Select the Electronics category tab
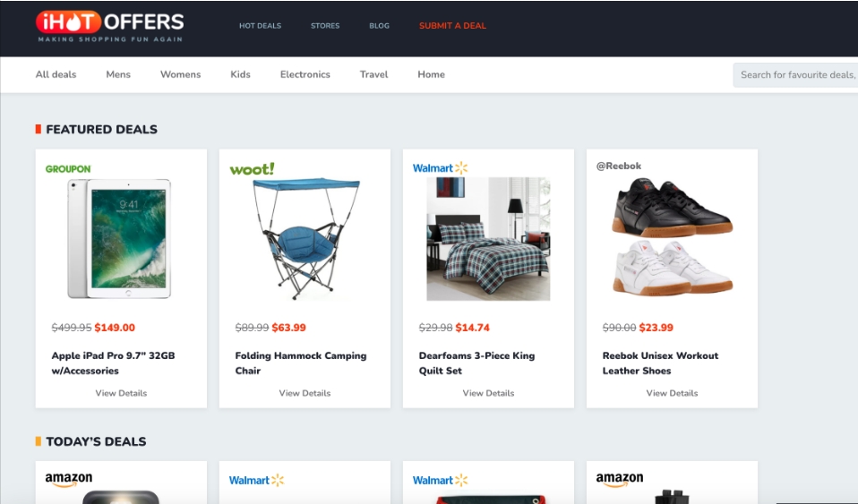 tap(305, 74)
